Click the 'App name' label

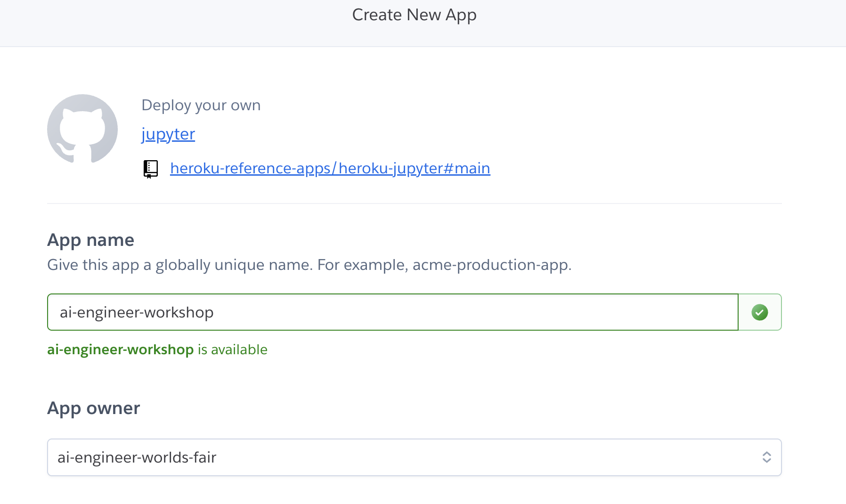91,240
